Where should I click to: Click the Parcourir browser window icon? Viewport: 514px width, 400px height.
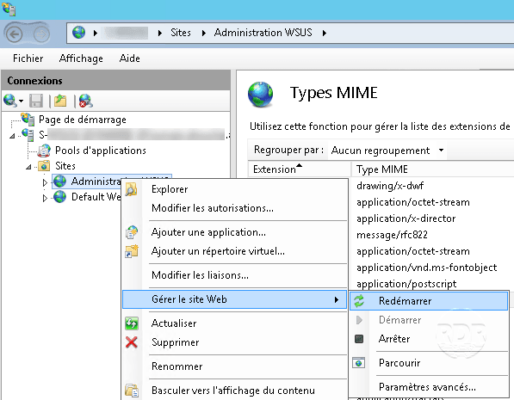[359, 363]
